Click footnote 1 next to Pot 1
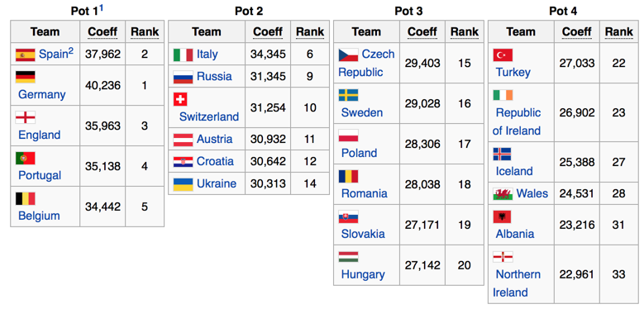 point(101,7)
